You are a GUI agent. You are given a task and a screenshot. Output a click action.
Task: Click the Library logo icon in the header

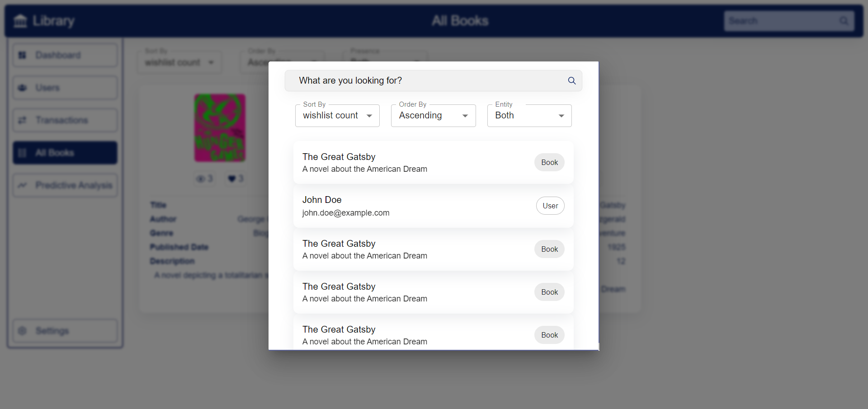click(20, 21)
